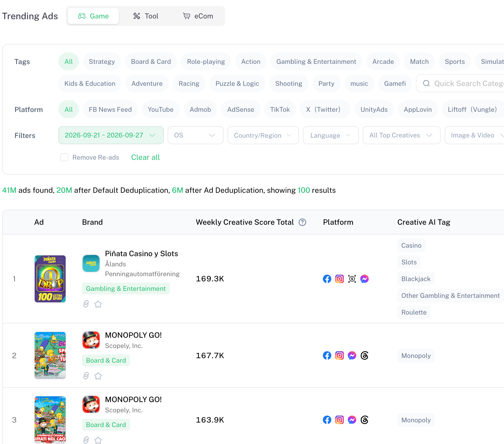Click the Clear all link
The image size is (504, 444).
click(x=145, y=157)
